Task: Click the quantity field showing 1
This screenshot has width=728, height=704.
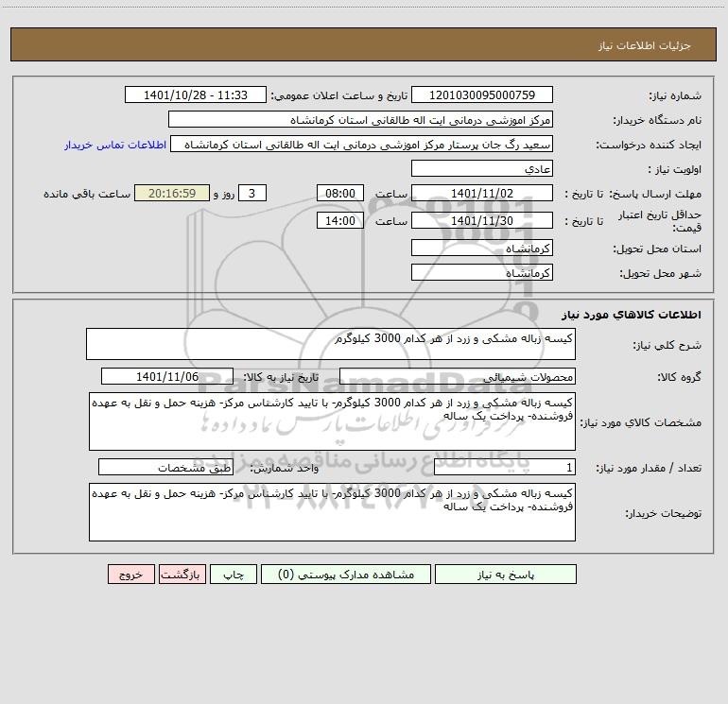Action: (505, 467)
